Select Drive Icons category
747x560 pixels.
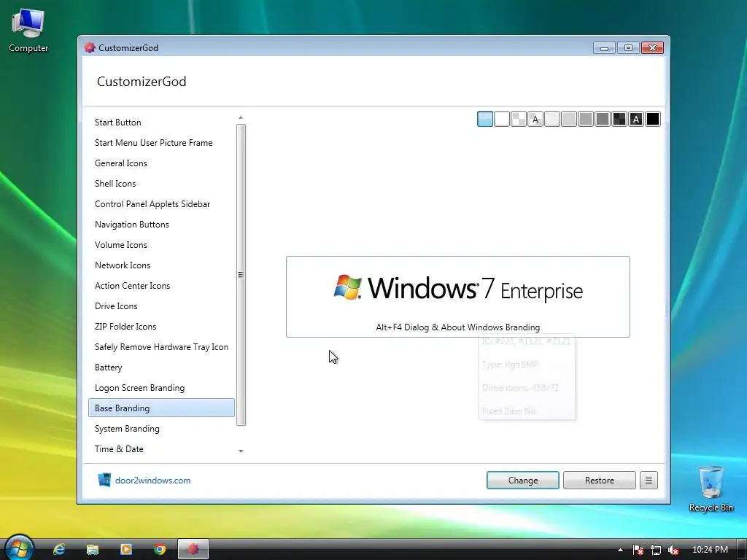coord(161,306)
